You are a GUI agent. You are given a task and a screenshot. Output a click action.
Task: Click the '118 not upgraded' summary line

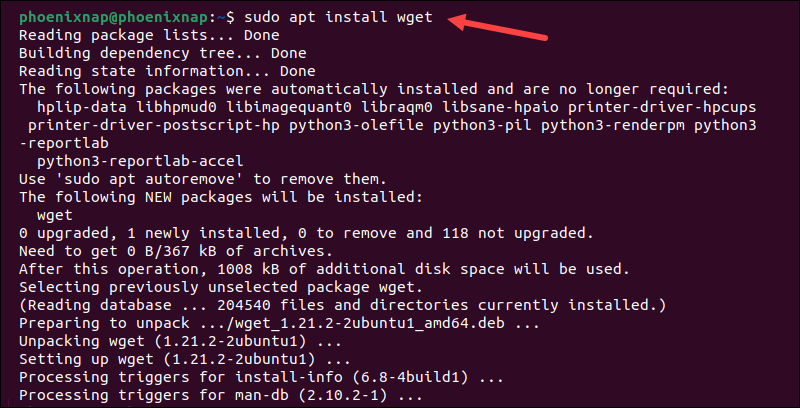306,233
